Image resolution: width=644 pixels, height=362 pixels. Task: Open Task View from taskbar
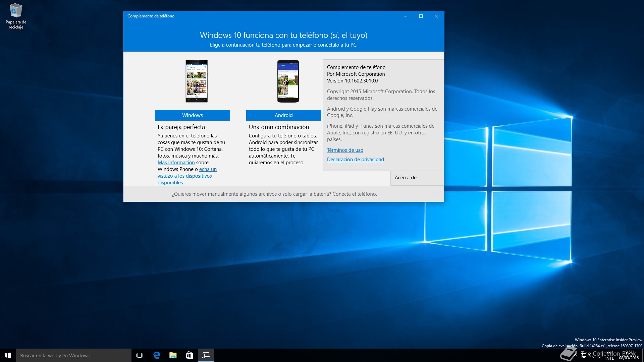pos(140,355)
